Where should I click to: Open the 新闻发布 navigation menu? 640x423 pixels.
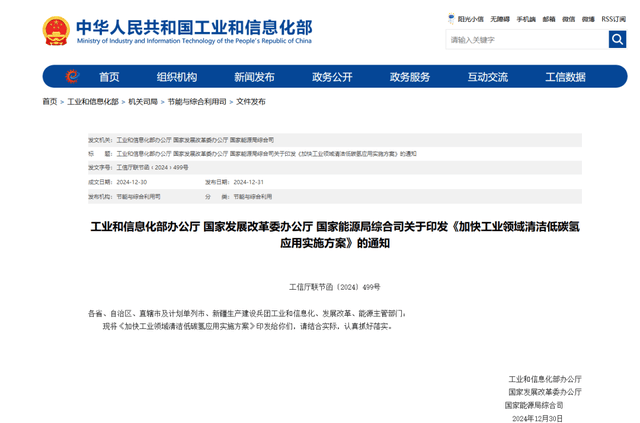click(x=254, y=77)
